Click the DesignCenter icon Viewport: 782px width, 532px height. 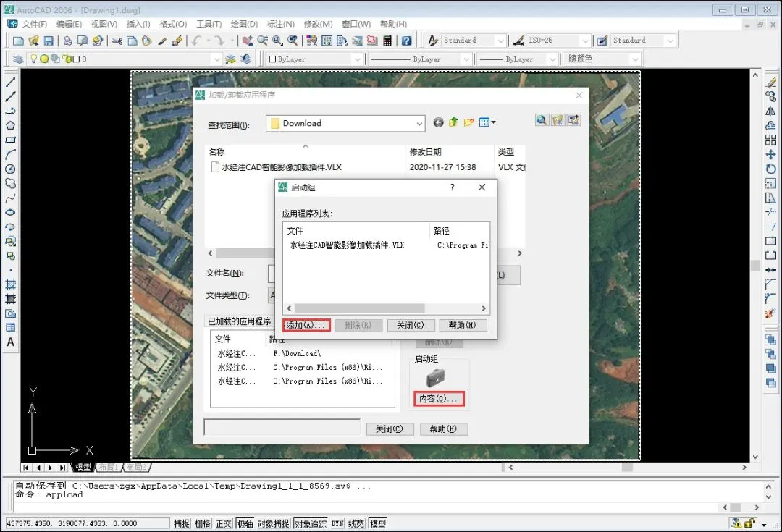(327, 41)
